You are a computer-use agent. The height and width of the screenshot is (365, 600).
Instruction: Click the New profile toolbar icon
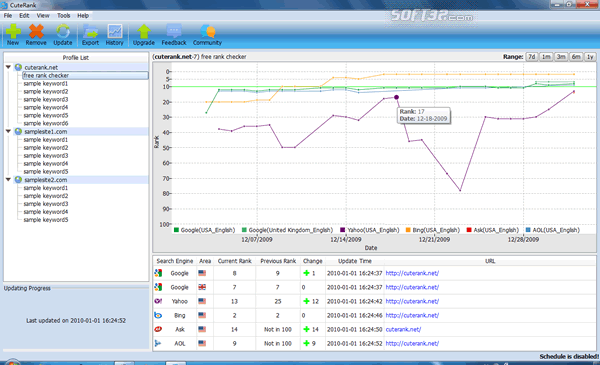point(13,32)
